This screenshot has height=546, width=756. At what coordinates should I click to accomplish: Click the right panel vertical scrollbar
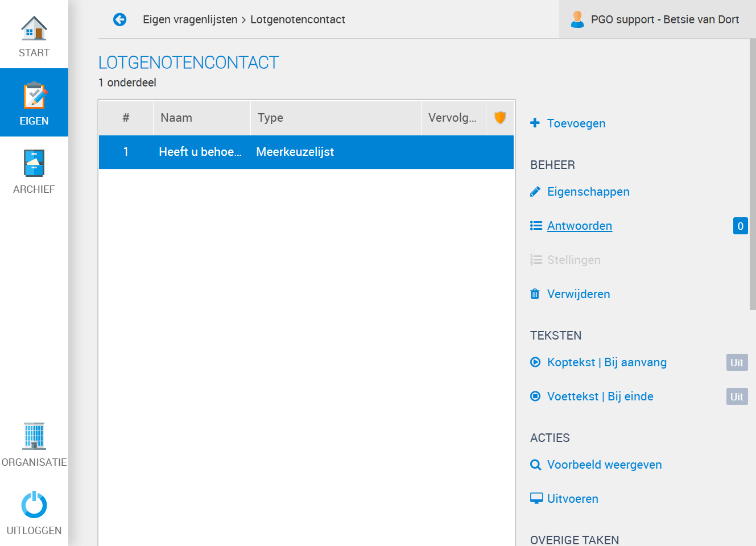pyautogui.click(x=753, y=174)
